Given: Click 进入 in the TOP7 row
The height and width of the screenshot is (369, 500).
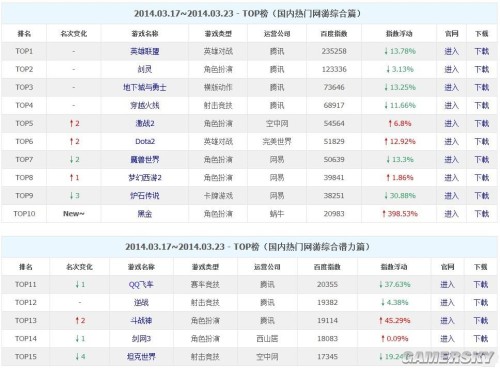Looking at the screenshot, I should [x=451, y=159].
